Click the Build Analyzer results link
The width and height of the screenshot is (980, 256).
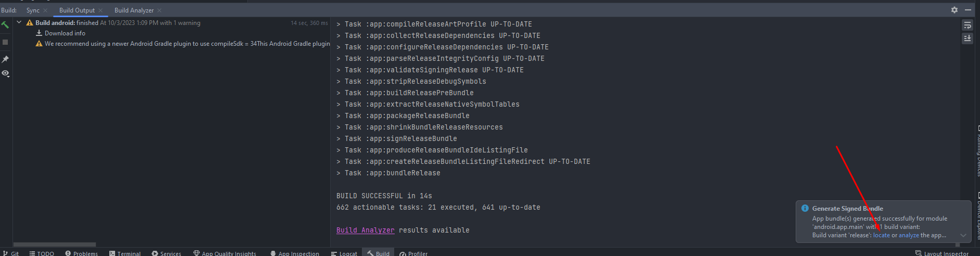point(365,230)
